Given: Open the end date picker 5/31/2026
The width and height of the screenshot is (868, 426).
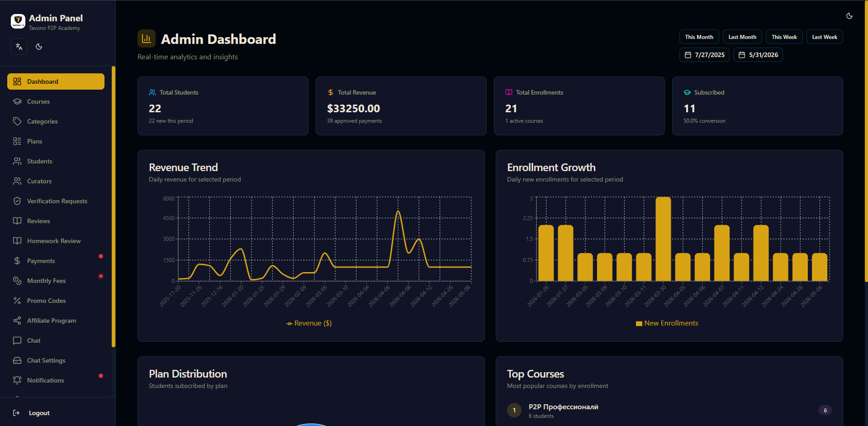Looking at the screenshot, I should pos(758,55).
